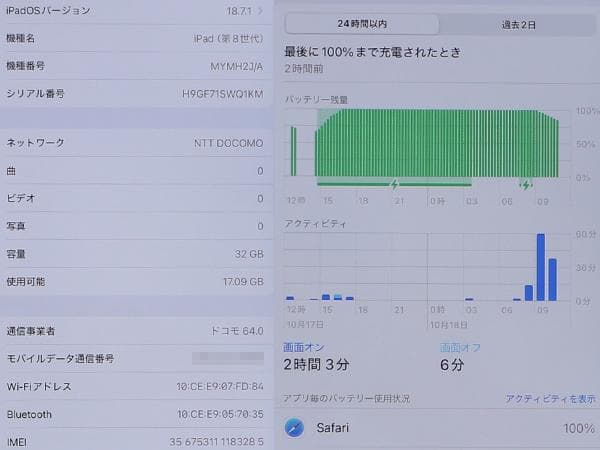Select the serial number H9GF71SWQ1KM

point(223,94)
